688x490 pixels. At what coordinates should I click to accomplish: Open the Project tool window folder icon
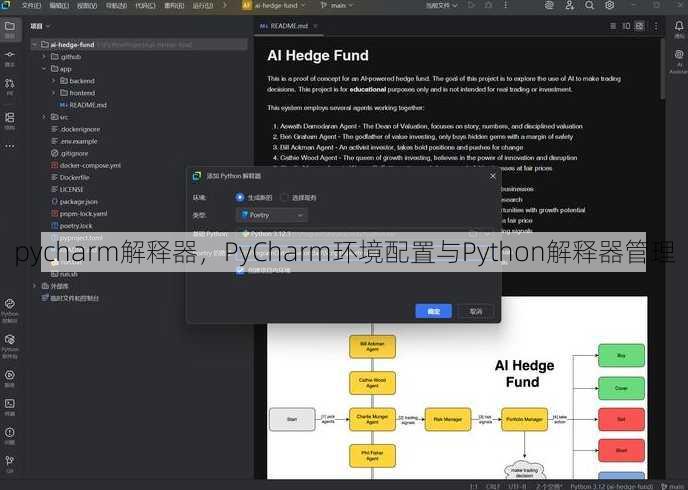pos(10,26)
